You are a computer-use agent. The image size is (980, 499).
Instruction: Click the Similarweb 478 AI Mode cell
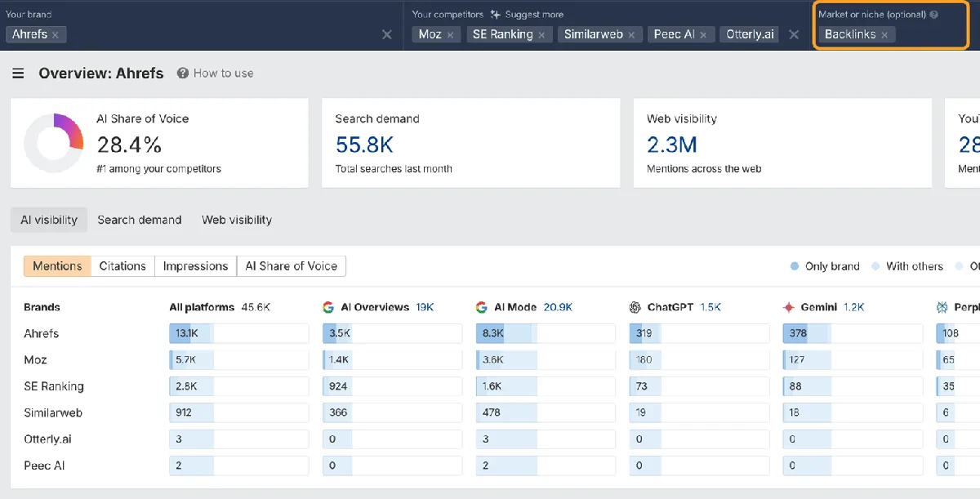point(546,412)
